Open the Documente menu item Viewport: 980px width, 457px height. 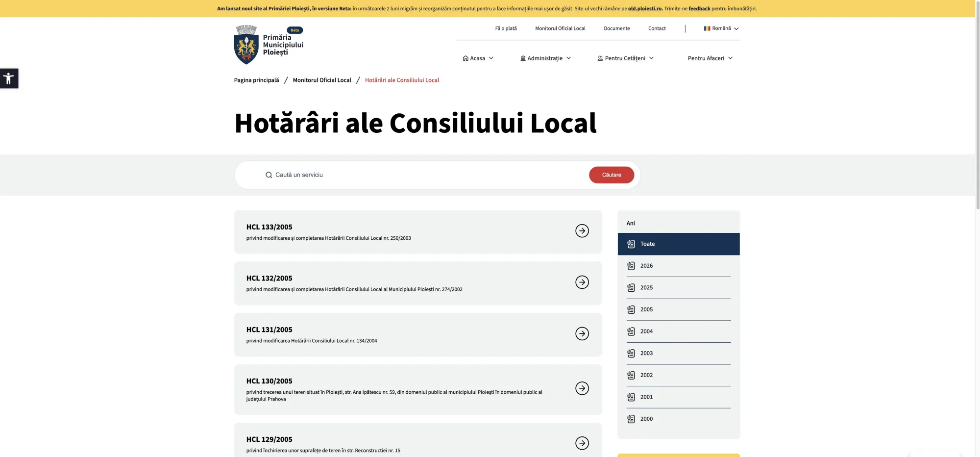click(x=616, y=28)
